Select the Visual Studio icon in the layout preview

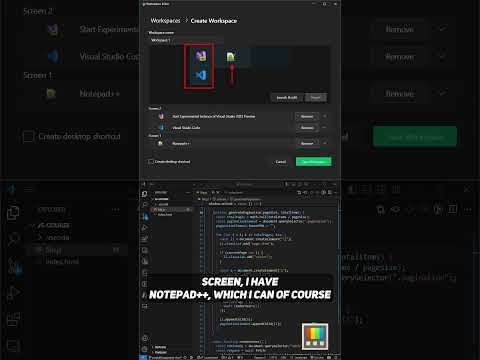click(201, 56)
